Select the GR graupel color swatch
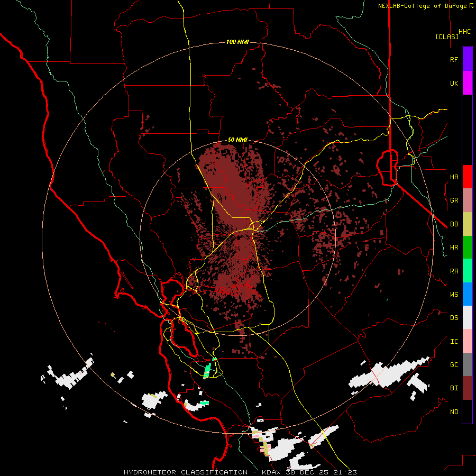This screenshot has width=476, height=476. [x=467, y=200]
